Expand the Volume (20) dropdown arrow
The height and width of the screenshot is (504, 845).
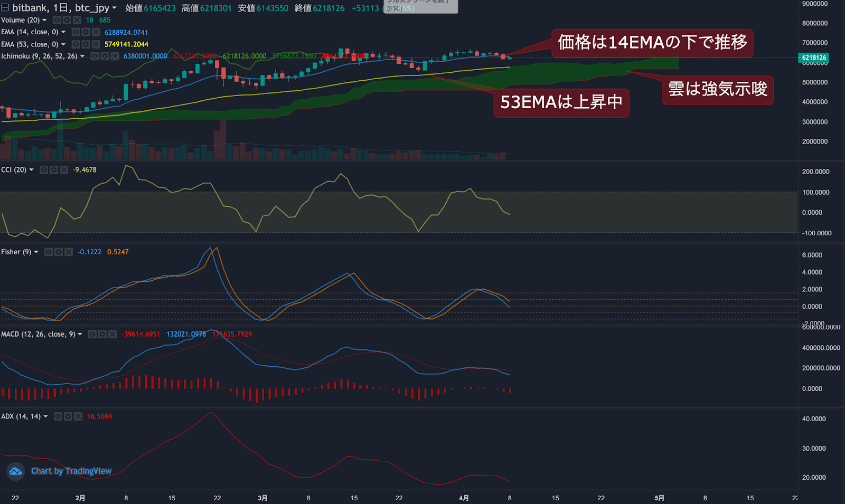tap(44, 21)
